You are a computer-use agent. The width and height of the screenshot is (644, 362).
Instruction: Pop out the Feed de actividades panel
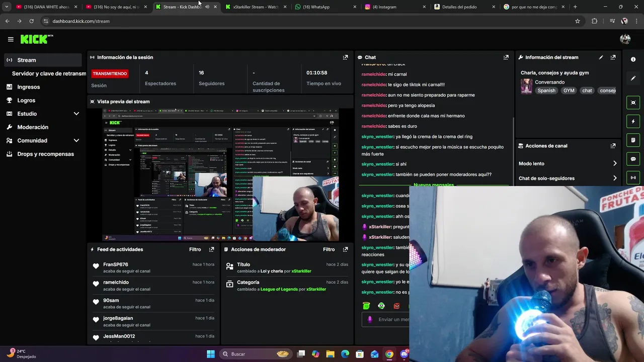211,249
